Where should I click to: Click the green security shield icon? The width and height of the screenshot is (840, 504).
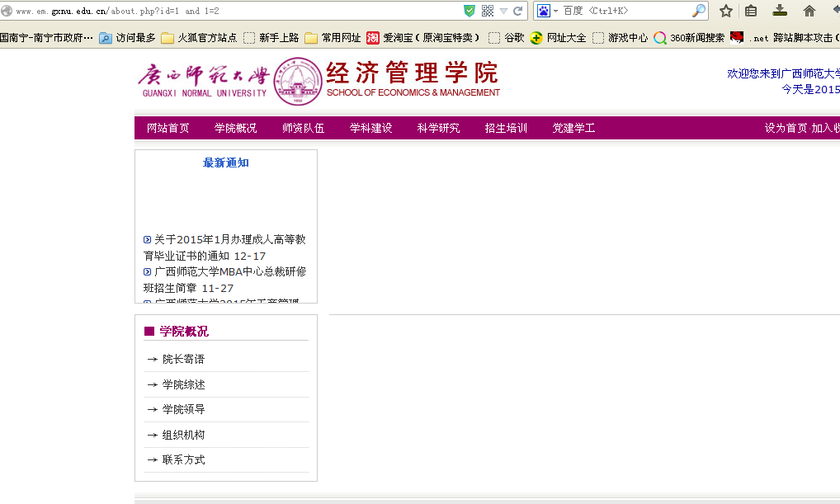click(x=470, y=11)
